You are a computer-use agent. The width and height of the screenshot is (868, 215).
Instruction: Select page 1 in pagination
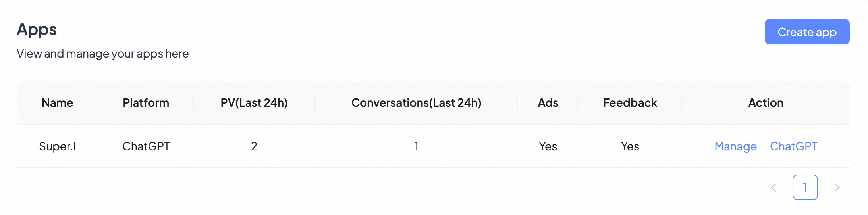[x=805, y=187]
